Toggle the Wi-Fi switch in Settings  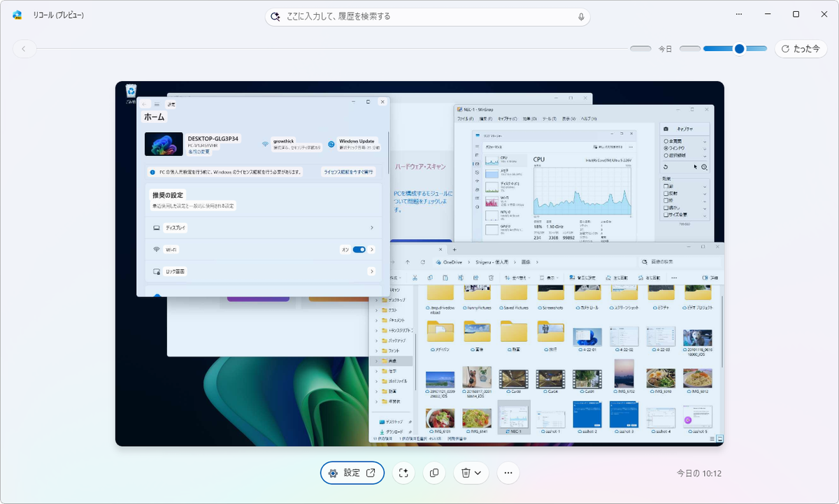(359, 250)
